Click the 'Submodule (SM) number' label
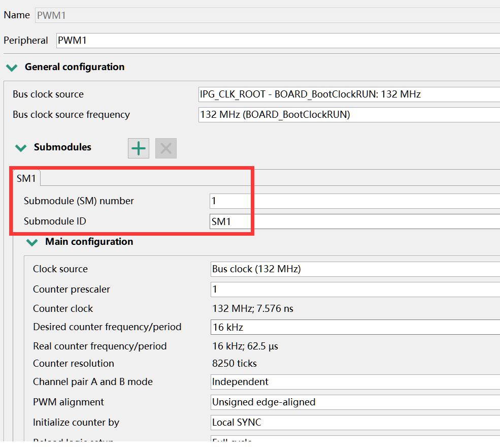This screenshot has width=500, height=448. coord(79,201)
